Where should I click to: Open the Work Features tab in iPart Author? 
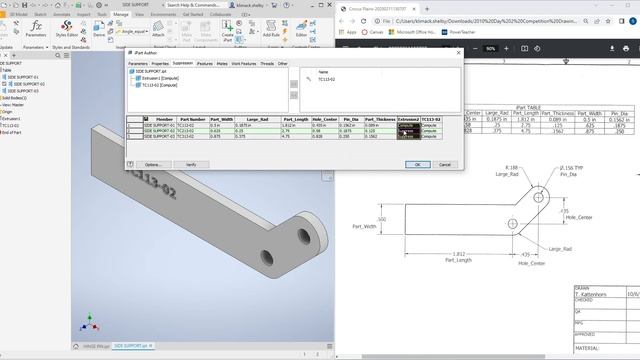244,64
